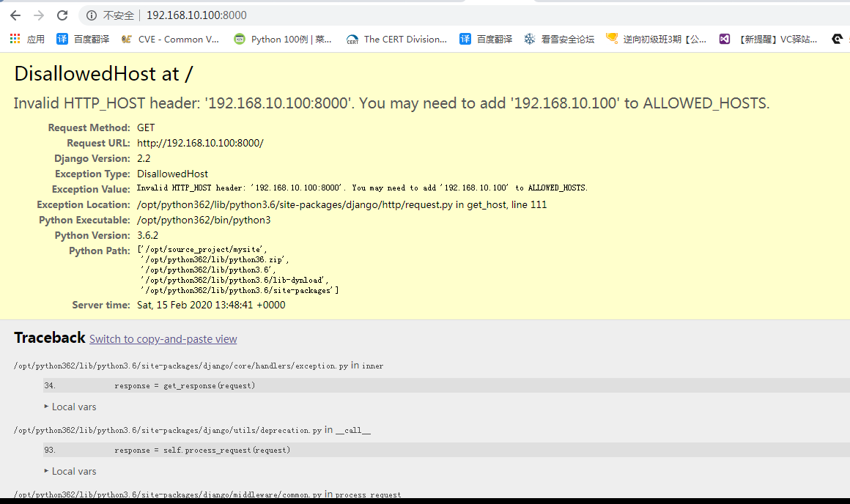The image size is (850, 504).
Task: Expand Local vars under exception.py frame
Action: pos(70,407)
